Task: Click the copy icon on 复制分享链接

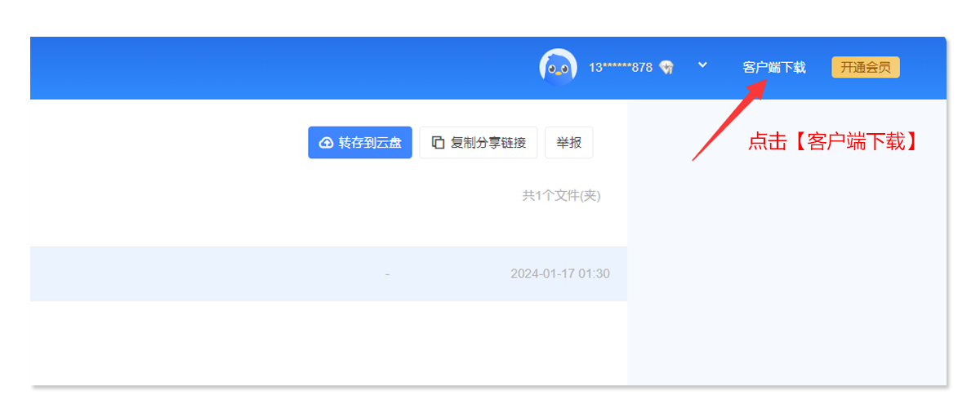Action: coord(438,143)
